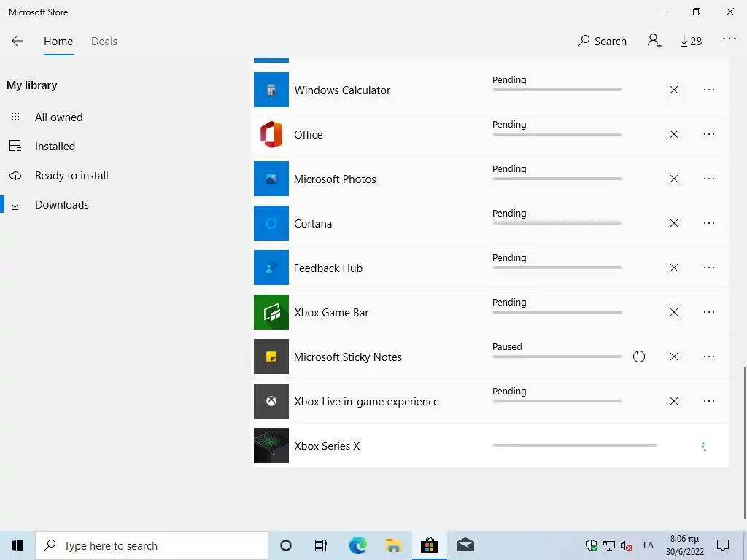Open the Office app name
The height and width of the screenshot is (560, 747).
[309, 135]
